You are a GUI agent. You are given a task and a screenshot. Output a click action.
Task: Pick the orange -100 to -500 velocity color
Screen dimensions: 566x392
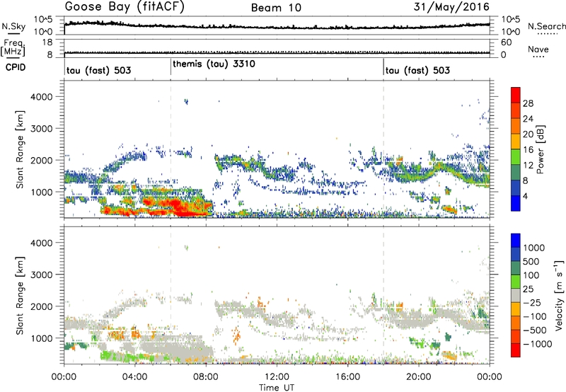(x=516, y=323)
